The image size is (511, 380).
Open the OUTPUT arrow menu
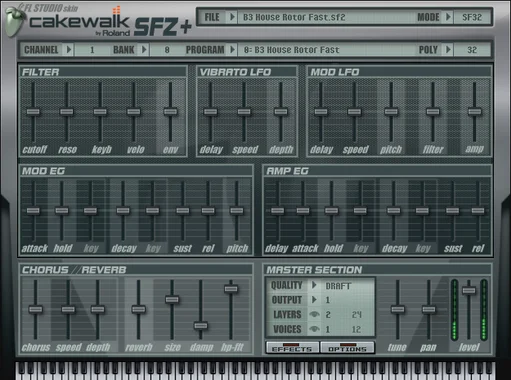[x=314, y=300]
